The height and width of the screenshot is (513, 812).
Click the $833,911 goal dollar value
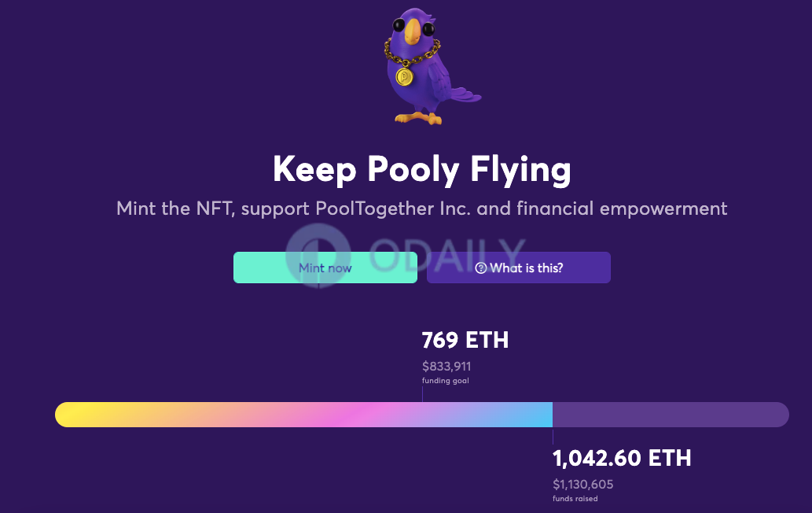(446, 367)
